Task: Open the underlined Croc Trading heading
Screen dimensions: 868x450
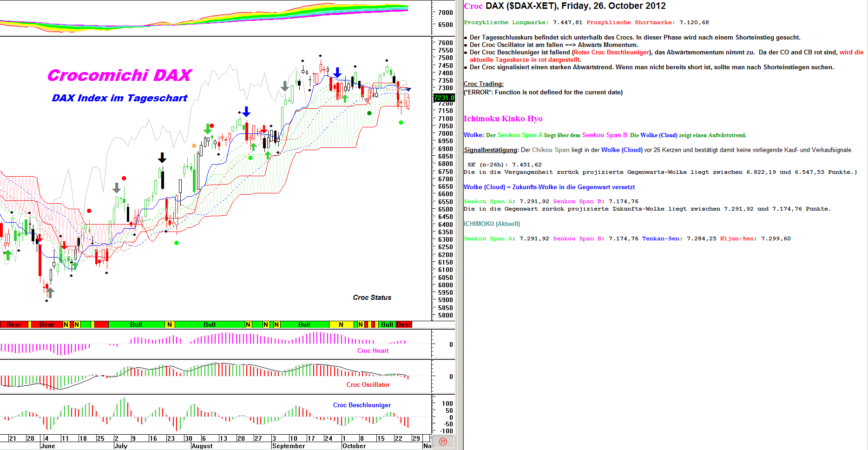Action: click(x=483, y=84)
